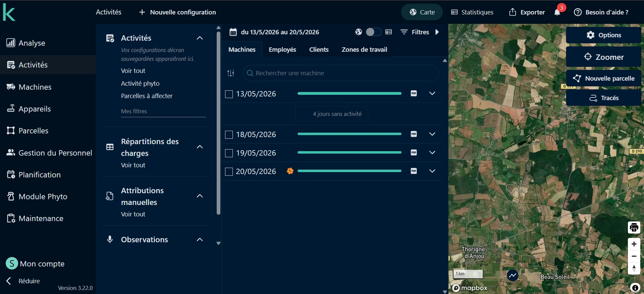
Task: Click the Tracés button
Action: [604, 98]
